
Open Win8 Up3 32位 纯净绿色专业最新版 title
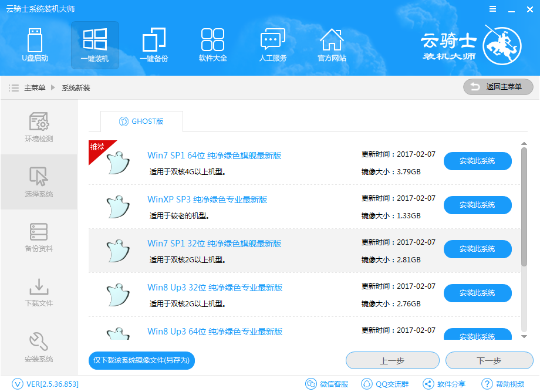point(215,288)
